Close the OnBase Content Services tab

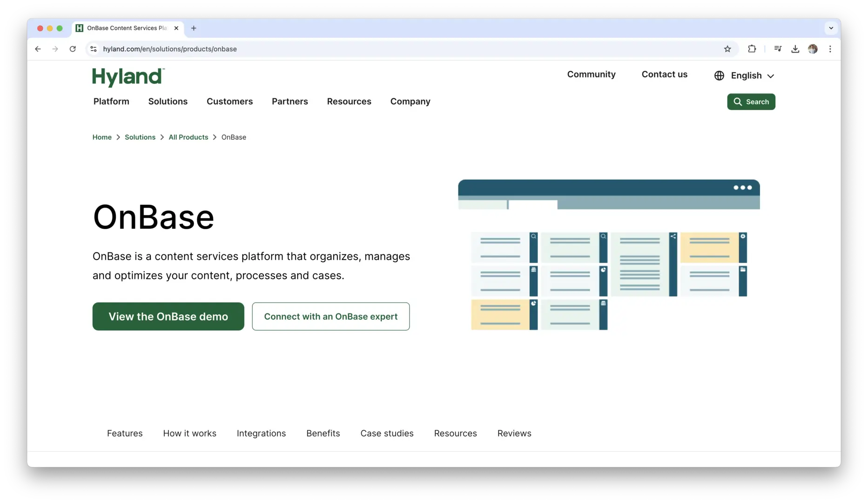click(176, 28)
